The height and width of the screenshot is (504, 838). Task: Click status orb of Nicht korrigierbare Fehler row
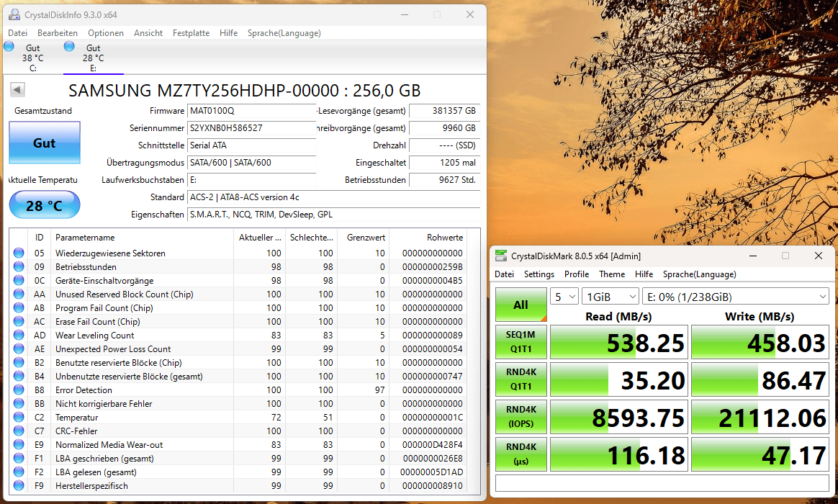point(19,403)
